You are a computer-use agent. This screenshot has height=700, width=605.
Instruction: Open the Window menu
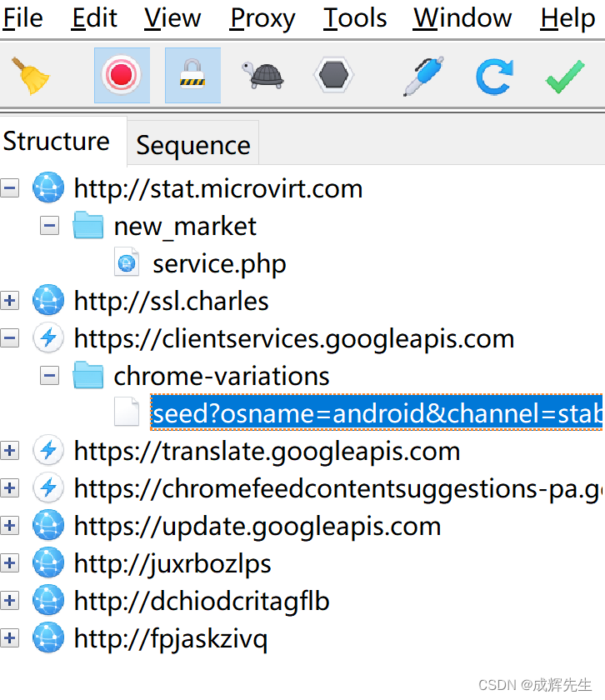[462, 18]
